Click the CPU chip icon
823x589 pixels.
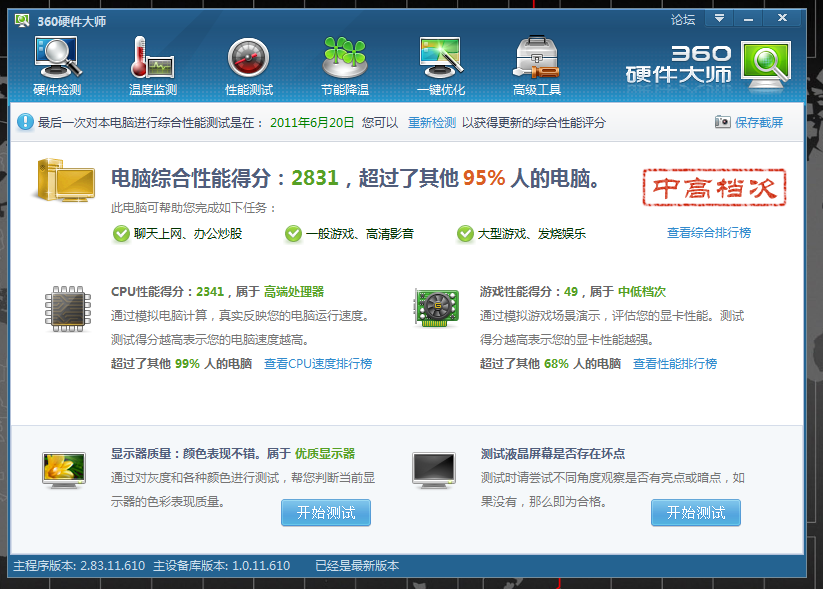click(68, 309)
